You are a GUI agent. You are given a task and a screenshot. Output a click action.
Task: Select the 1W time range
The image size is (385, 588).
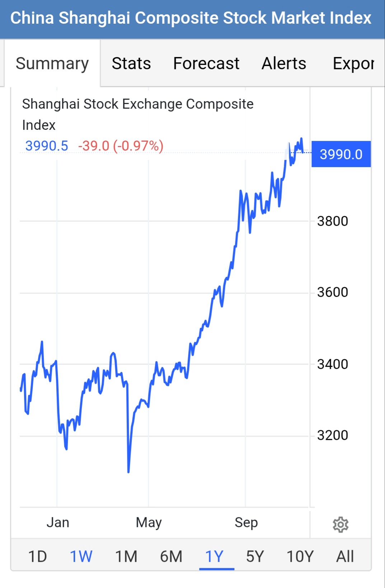[81, 556]
